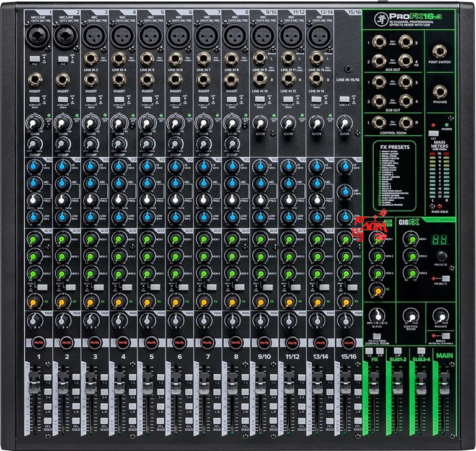Click the blue HI EQ knob on channel 4
Viewport: 476px width, 451px height.
pyautogui.click(x=119, y=167)
